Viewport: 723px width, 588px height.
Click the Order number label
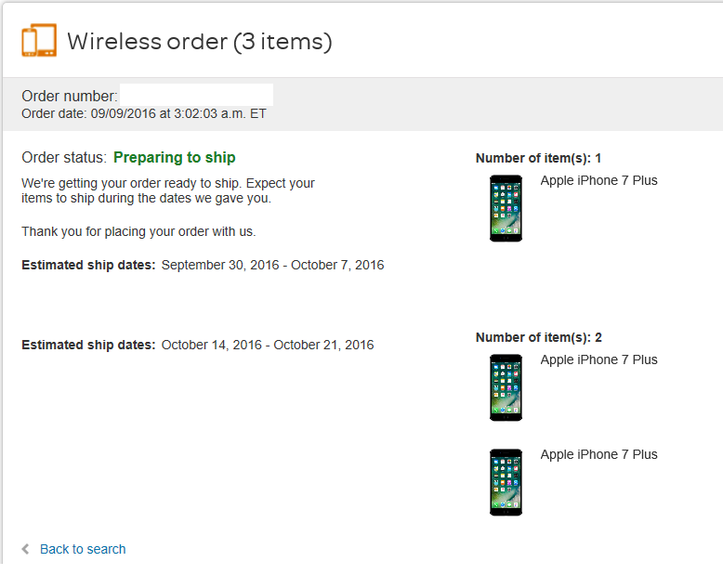[70, 96]
